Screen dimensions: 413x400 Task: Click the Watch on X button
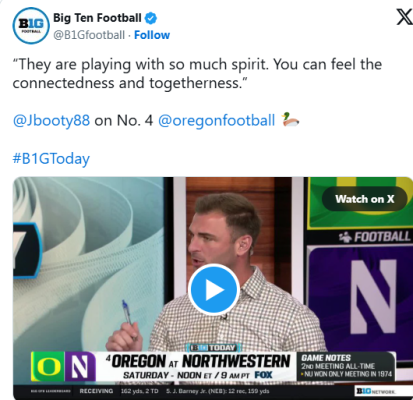point(365,199)
